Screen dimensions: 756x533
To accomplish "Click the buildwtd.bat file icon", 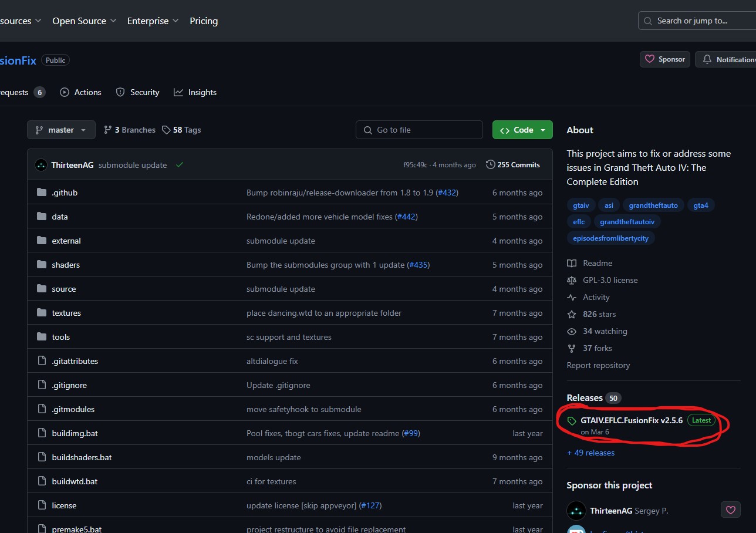I will (x=41, y=481).
